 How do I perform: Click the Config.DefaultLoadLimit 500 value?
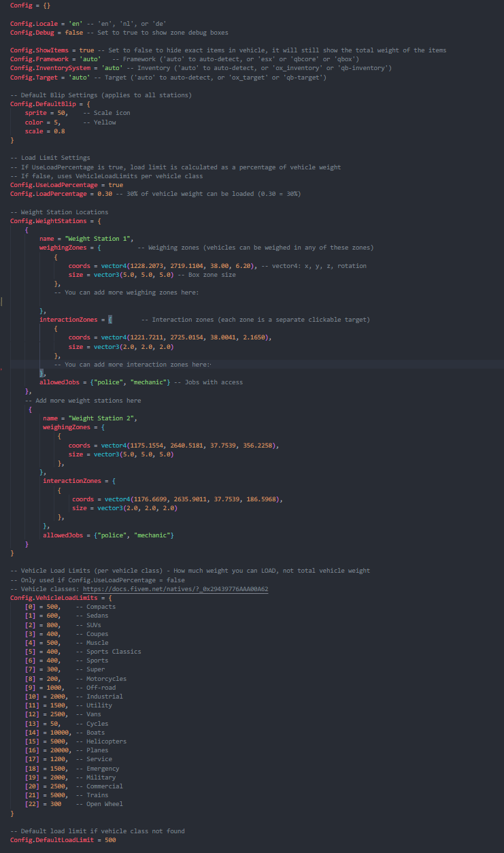110,840
